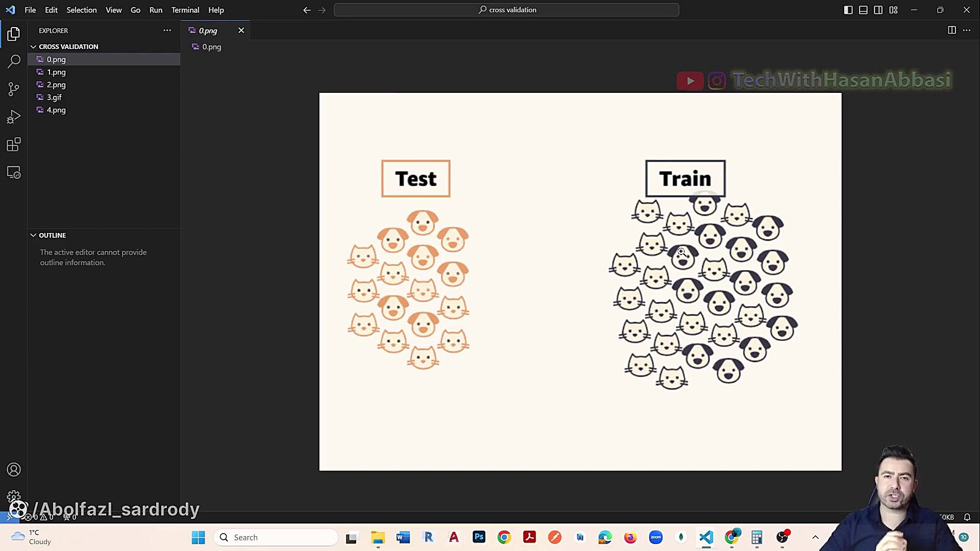Open the weather widget showing Cloudy
The height and width of the screenshot is (551, 980).
tap(32, 537)
